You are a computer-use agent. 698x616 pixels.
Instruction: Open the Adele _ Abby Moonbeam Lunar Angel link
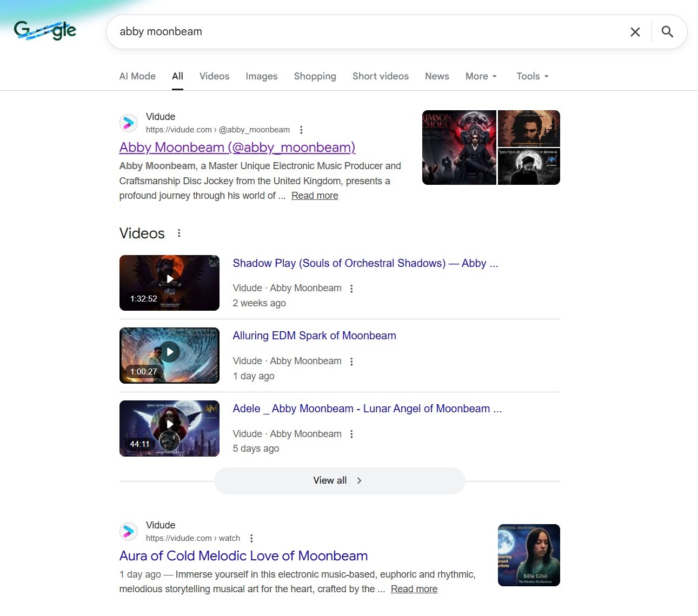368,409
